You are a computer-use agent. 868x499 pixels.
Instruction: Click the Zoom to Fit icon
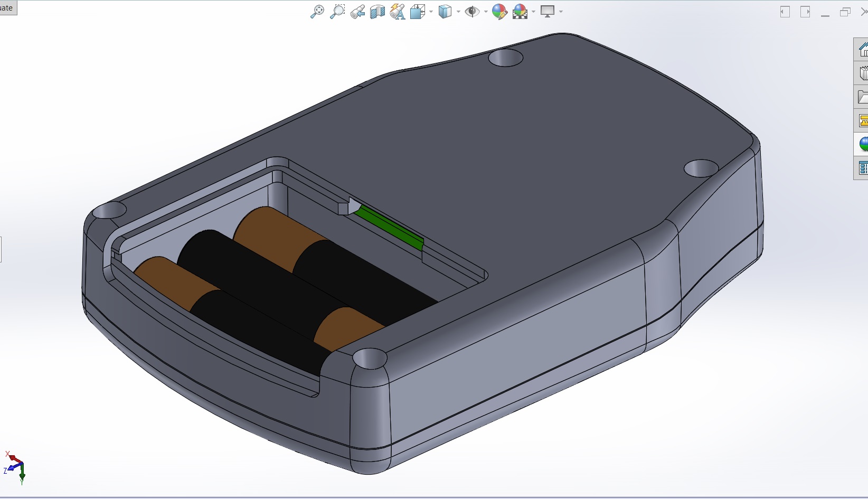[x=317, y=12]
